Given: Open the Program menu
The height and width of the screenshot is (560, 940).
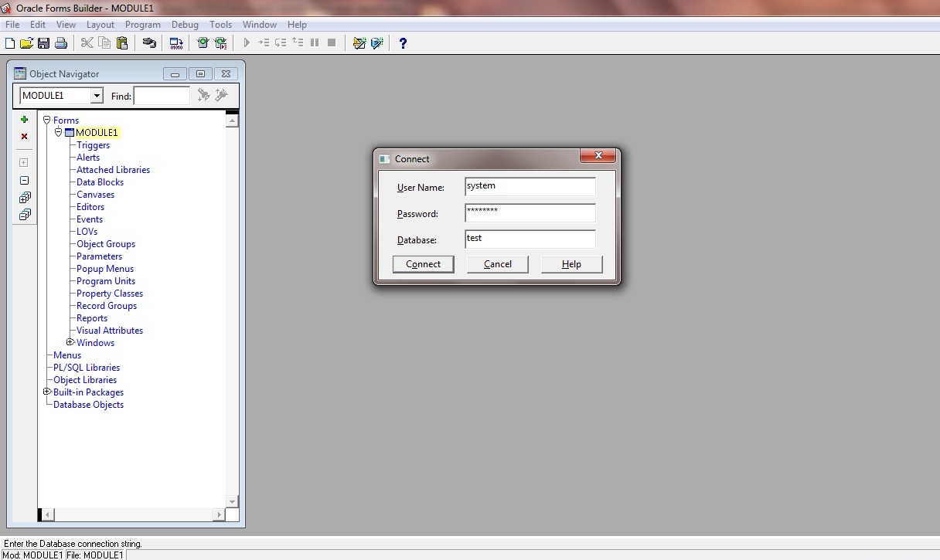Looking at the screenshot, I should pos(143,25).
